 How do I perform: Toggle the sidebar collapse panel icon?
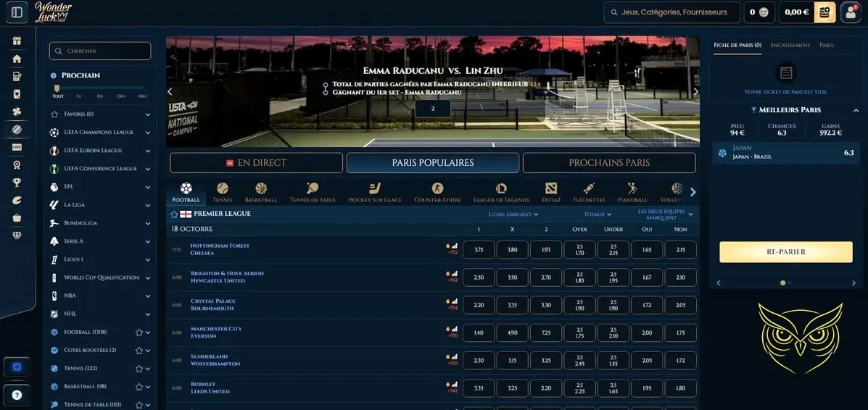pyautogui.click(x=17, y=12)
